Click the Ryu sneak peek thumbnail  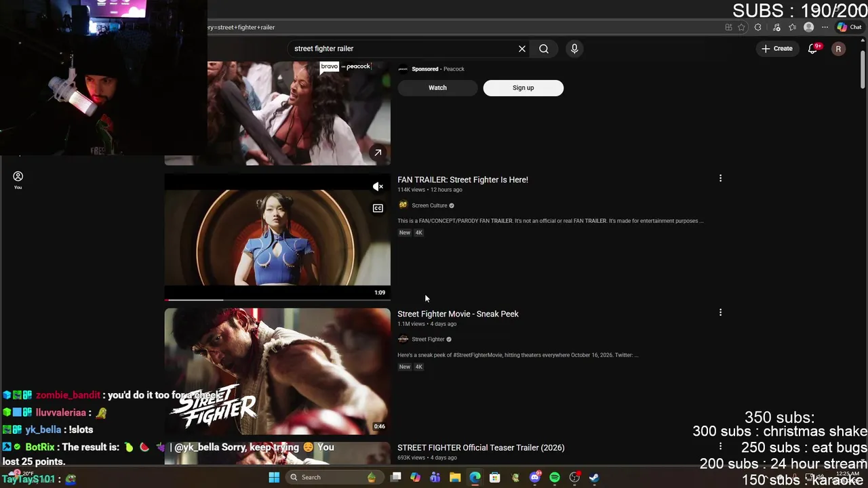[x=277, y=371]
